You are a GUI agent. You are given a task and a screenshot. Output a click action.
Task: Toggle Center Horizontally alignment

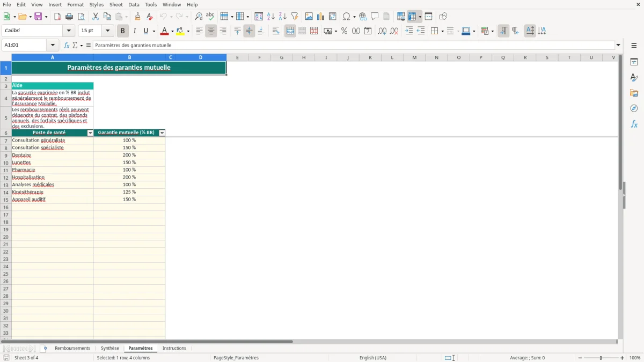tap(211, 31)
